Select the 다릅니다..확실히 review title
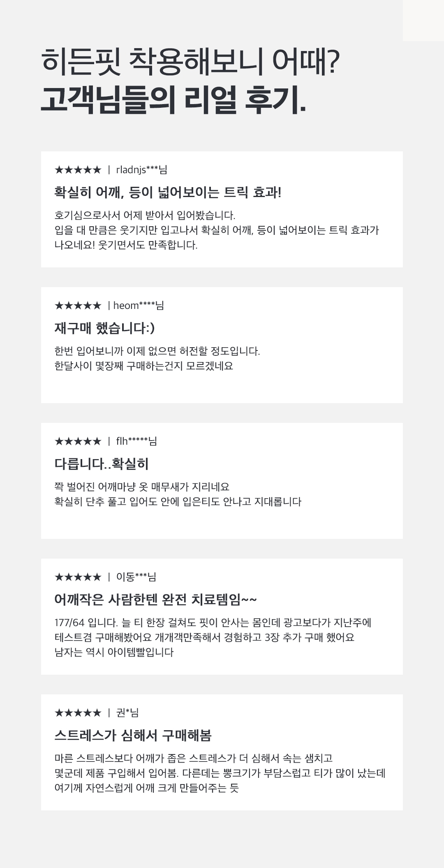This screenshot has width=444, height=868. [102, 464]
